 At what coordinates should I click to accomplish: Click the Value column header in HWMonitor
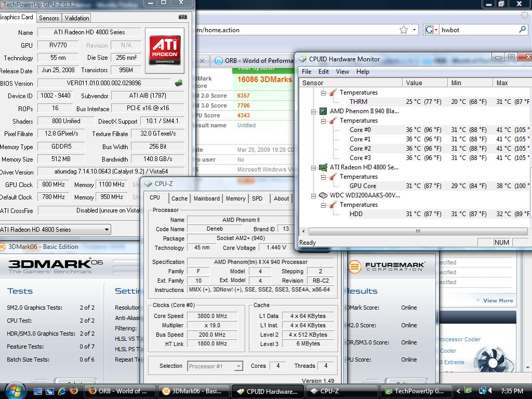point(425,83)
